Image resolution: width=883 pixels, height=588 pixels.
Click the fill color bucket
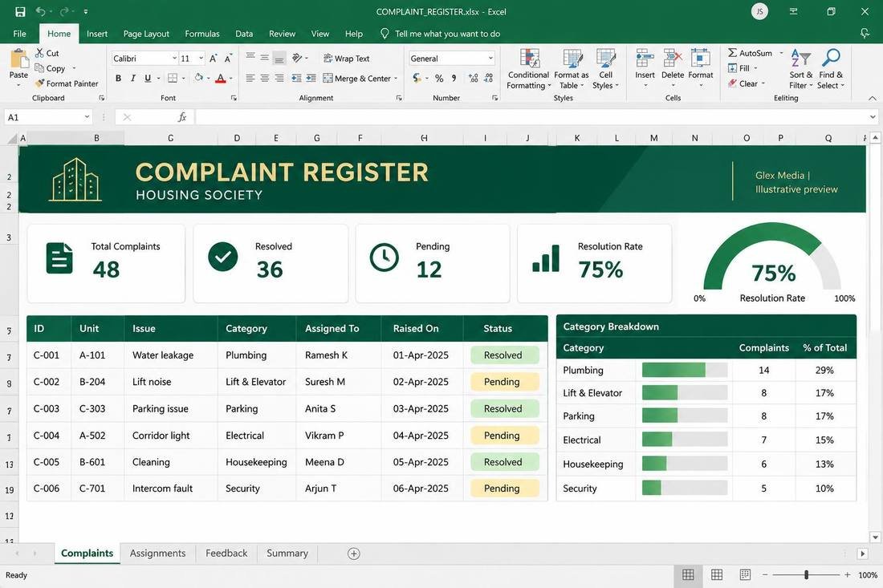(199, 78)
